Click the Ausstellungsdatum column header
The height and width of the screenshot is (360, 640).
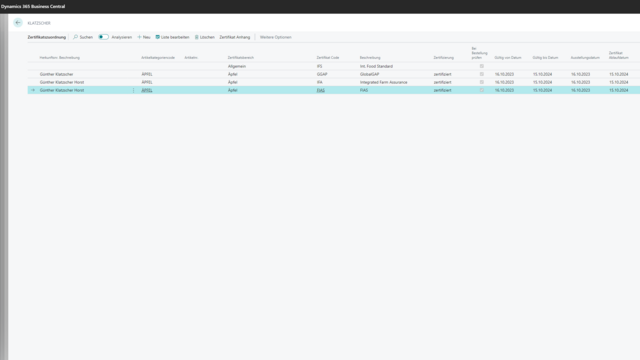[585, 58]
